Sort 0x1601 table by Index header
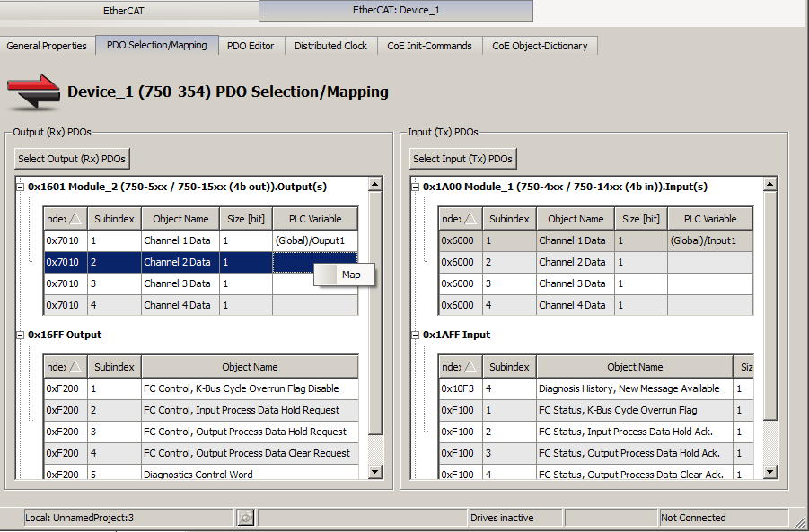This screenshot has width=809, height=532. click(x=65, y=219)
